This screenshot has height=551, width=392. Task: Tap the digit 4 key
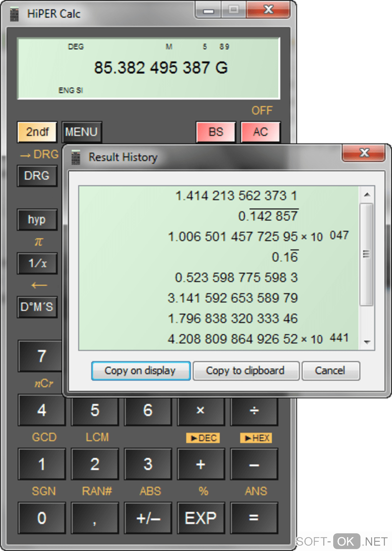pos(42,410)
